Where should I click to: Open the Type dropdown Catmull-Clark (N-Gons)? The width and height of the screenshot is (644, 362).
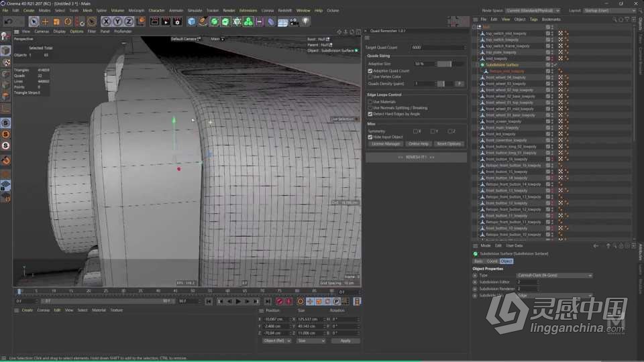pos(554,276)
